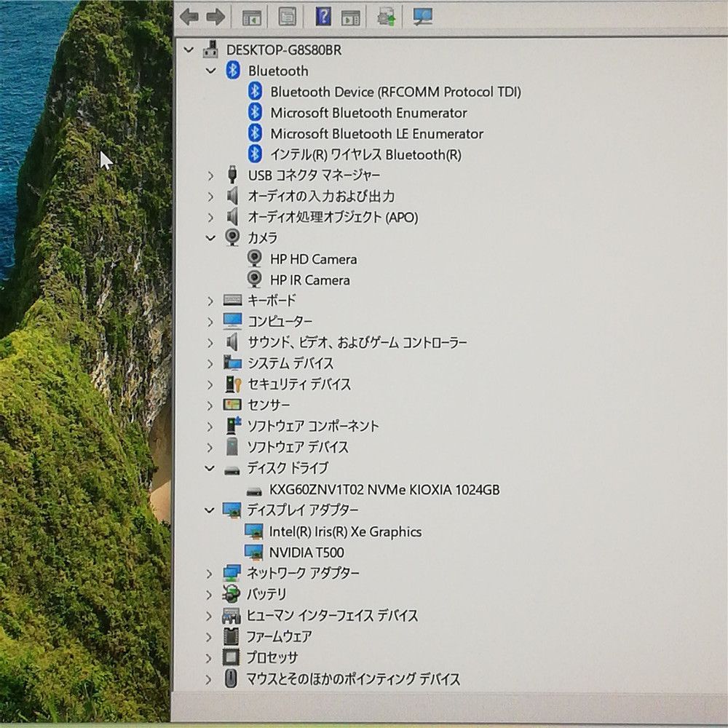This screenshot has height=728, width=728.
Task: Click the カメラ category webcam icon
Action: 233,237
